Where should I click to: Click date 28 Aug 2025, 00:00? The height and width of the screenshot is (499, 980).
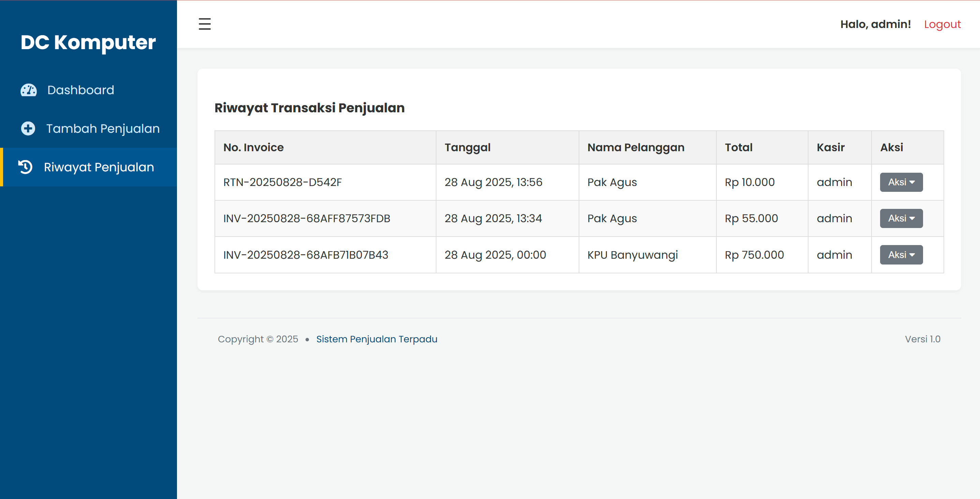pos(495,255)
